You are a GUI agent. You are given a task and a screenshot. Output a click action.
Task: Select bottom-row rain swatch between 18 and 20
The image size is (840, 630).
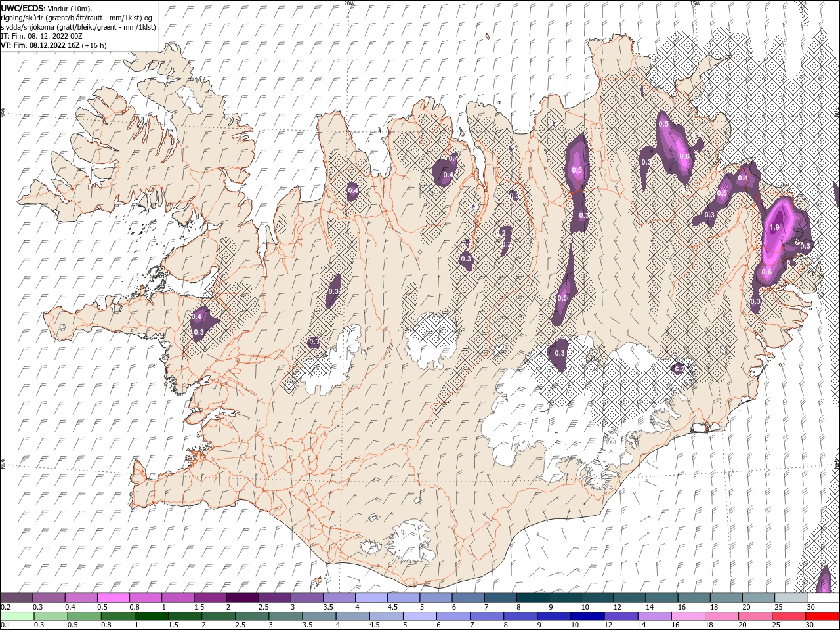tap(723, 617)
